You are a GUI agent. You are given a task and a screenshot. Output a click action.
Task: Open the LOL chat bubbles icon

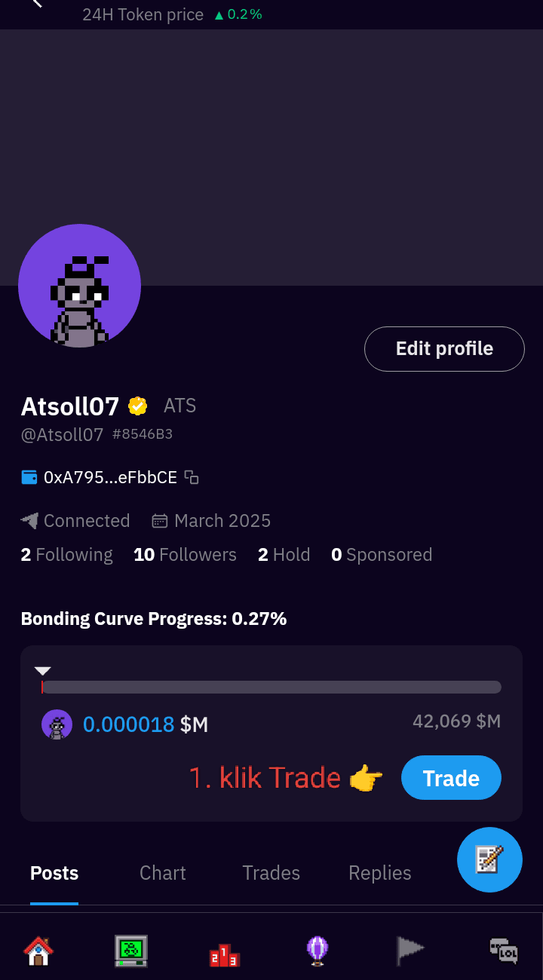tap(503, 951)
